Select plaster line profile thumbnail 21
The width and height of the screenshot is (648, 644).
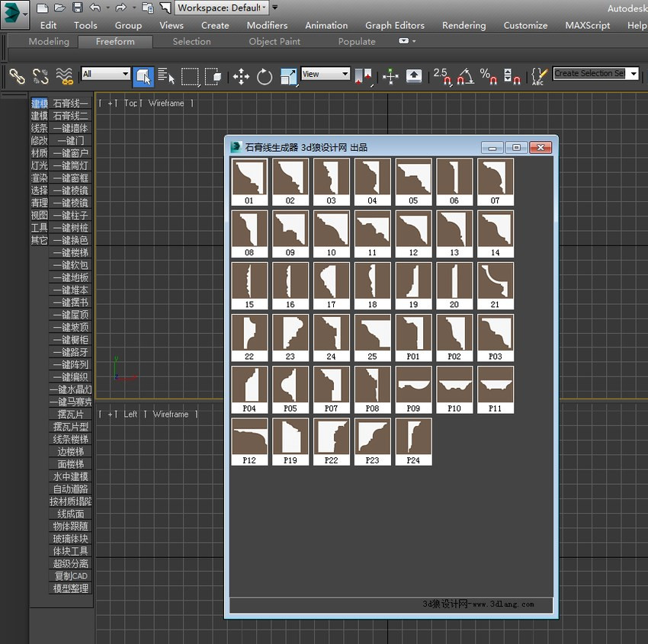point(495,286)
